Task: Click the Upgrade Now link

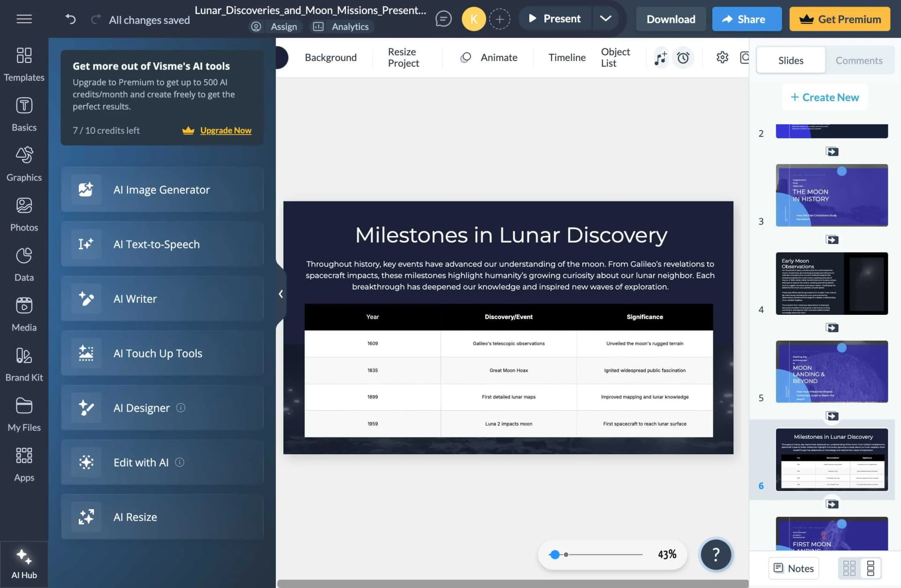Action: click(x=226, y=130)
